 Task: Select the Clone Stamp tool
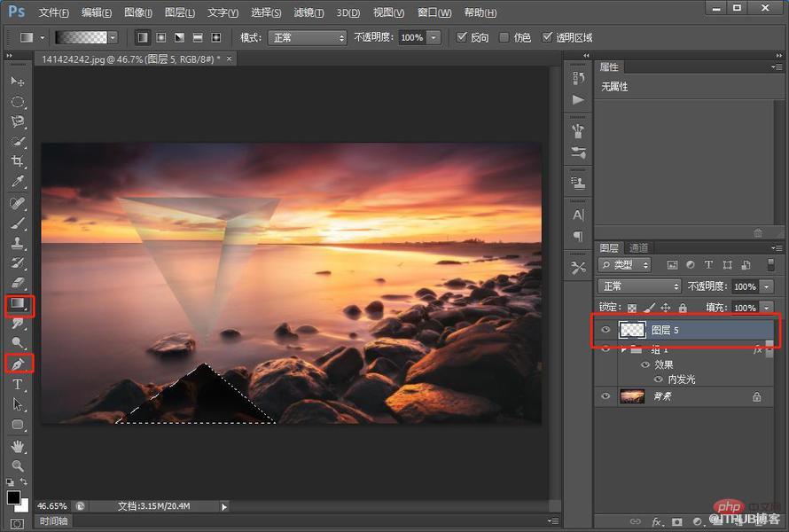click(17, 243)
